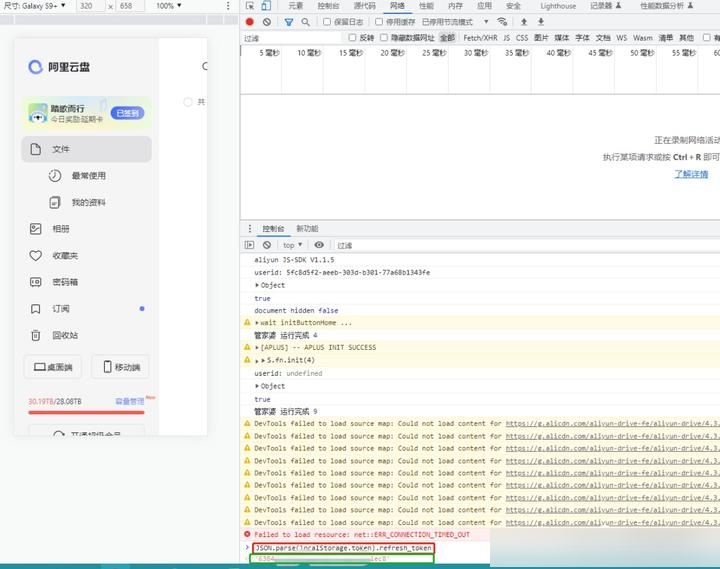Open the 100% zoom dropdown

tap(169, 6)
